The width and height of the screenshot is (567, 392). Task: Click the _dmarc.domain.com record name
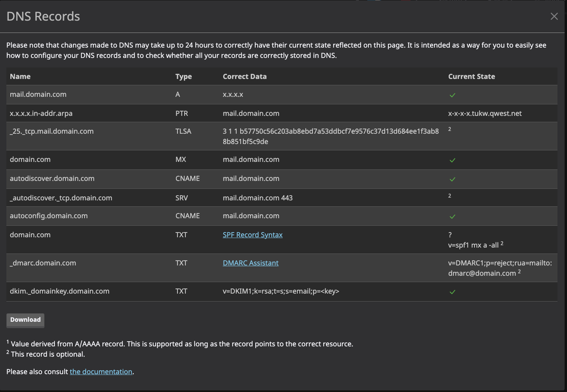point(43,263)
